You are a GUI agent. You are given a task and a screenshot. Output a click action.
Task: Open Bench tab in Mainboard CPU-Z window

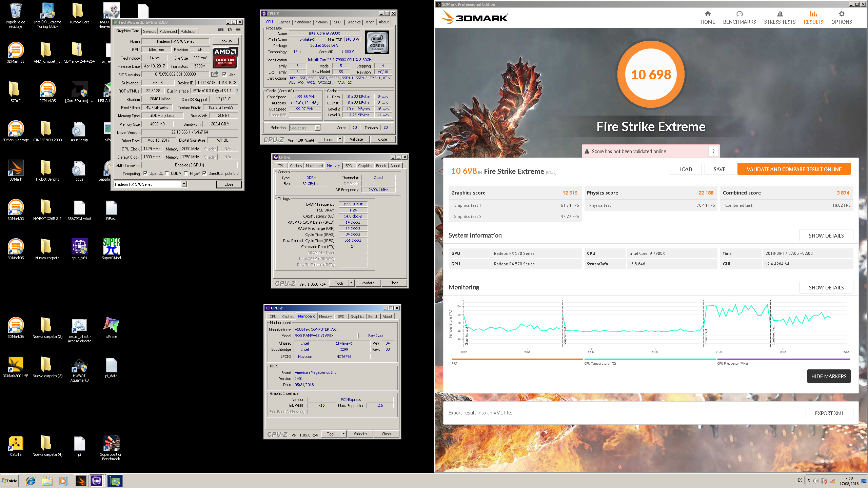tap(373, 317)
